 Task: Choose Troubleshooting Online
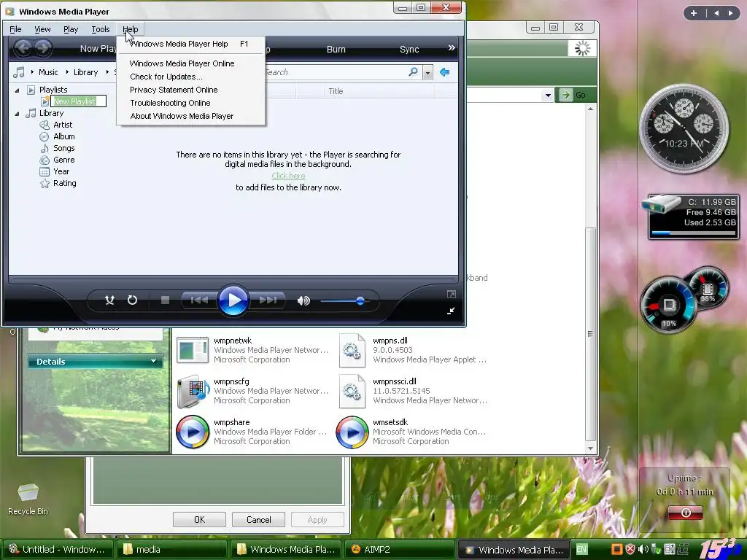pos(190,103)
